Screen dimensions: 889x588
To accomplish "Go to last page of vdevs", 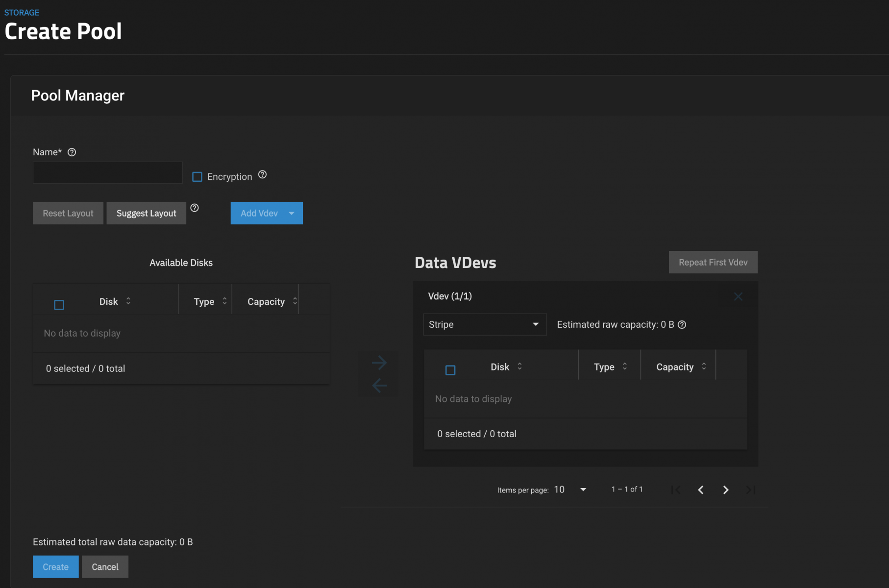I will [x=751, y=490].
